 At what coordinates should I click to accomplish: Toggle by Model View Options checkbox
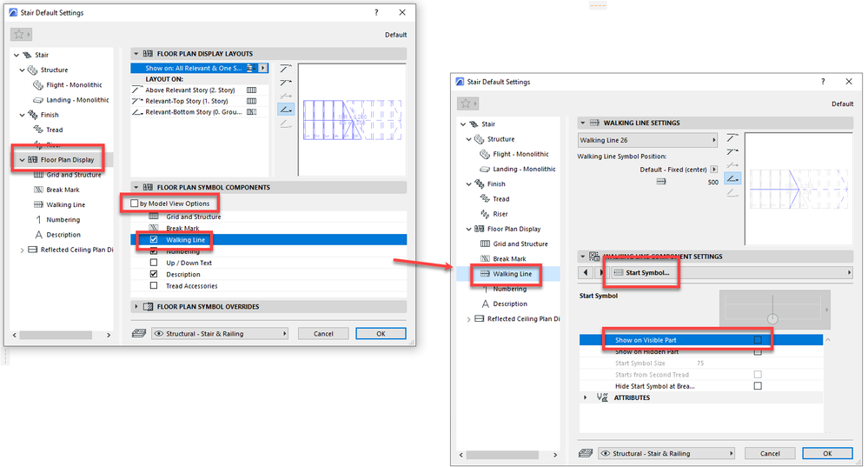click(134, 203)
